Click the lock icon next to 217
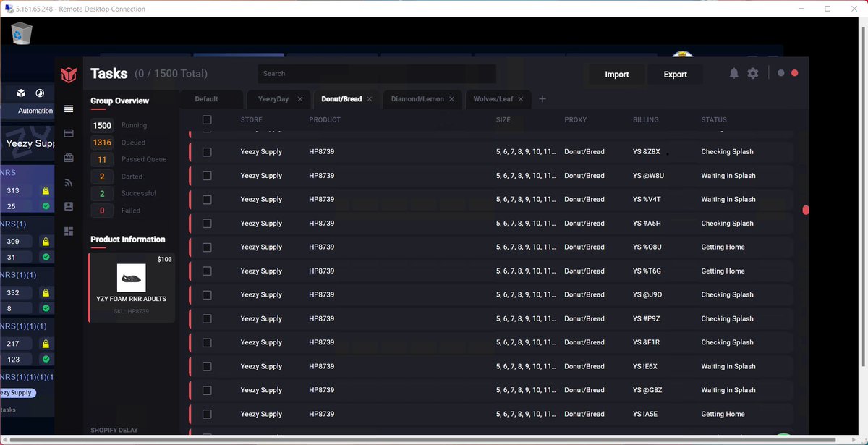Screen dimensions: 868x445 click(x=46, y=344)
